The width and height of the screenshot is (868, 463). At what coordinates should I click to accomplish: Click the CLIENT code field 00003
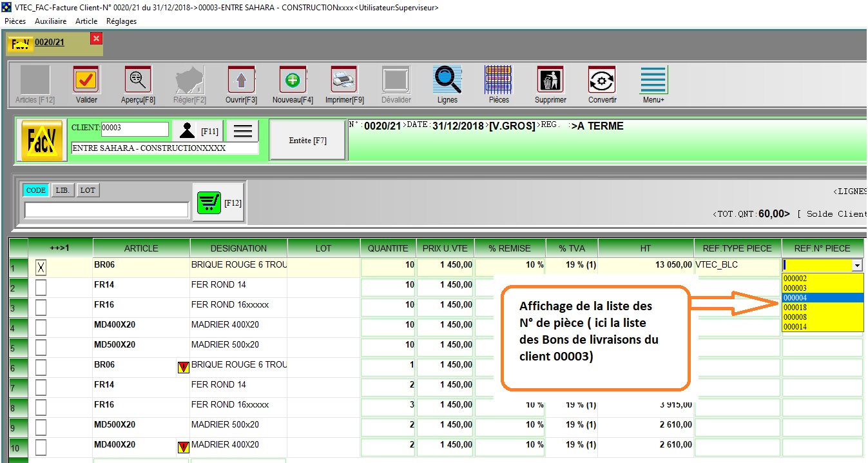click(134, 129)
